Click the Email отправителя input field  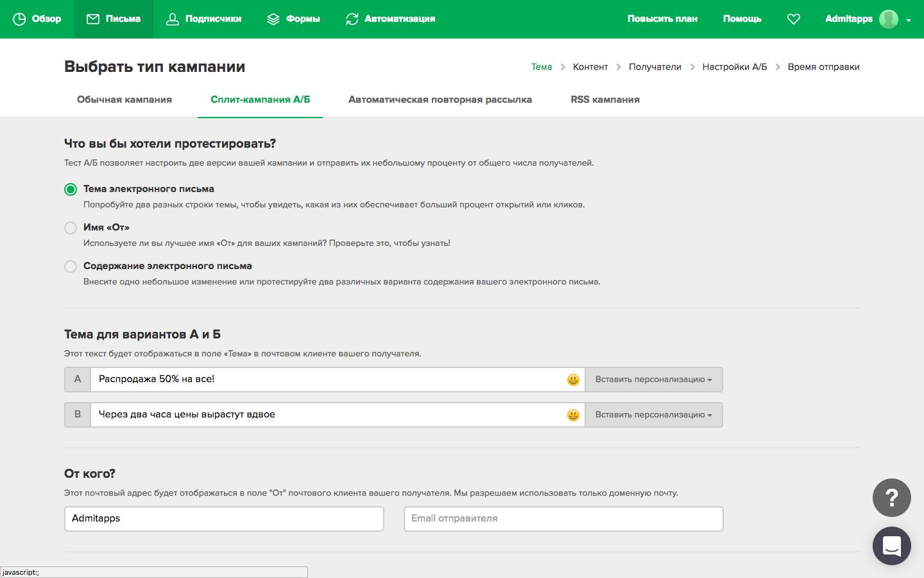pyautogui.click(x=563, y=518)
